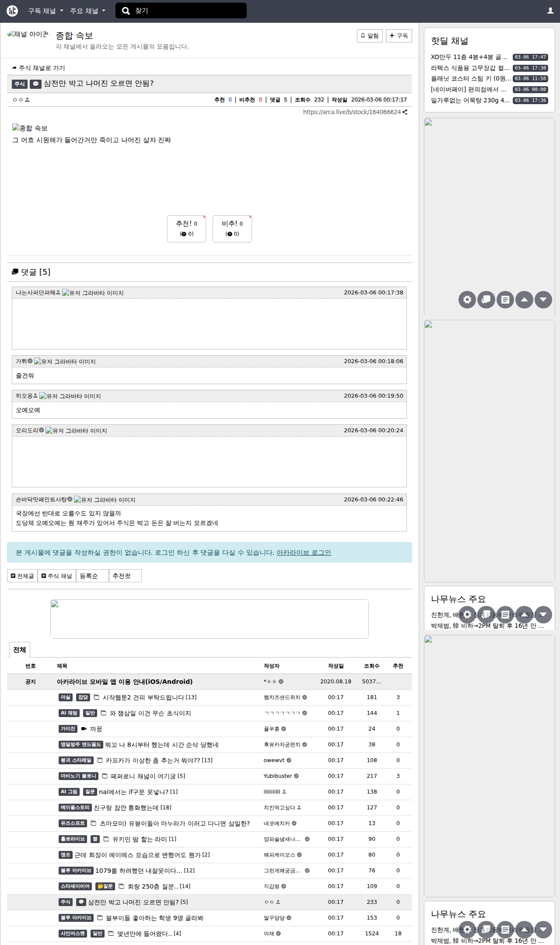This screenshot has height=945, width=560.
Task: Click the 채널 아이콘 image beside 종합 속보
Action: (x=28, y=34)
